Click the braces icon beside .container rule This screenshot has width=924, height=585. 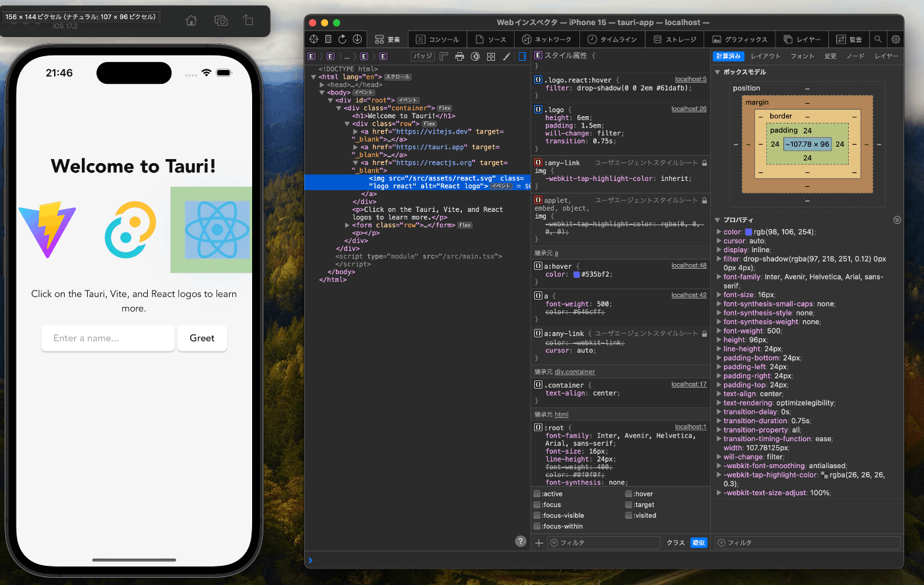click(538, 385)
